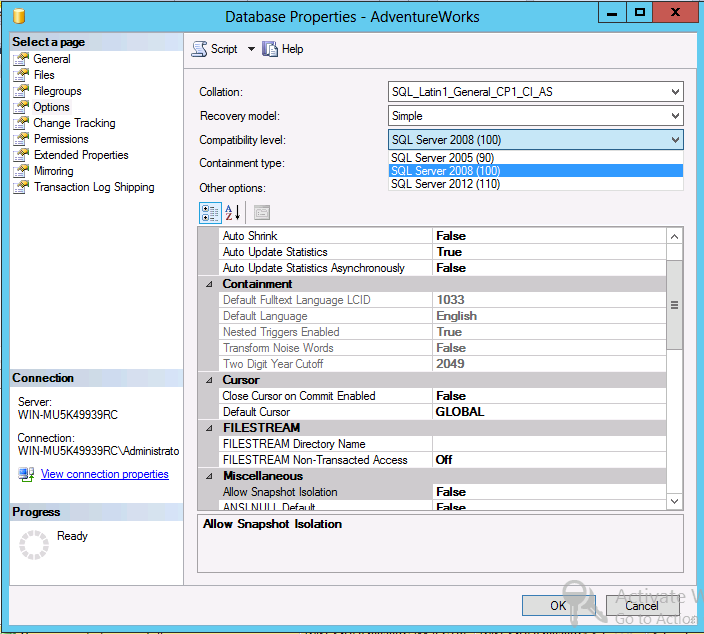Click the Filegroups page icon
Image resolution: width=704 pixels, height=634 pixels.
(x=21, y=91)
